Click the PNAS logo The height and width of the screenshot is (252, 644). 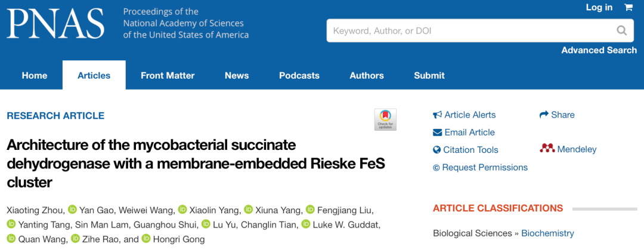coord(55,23)
